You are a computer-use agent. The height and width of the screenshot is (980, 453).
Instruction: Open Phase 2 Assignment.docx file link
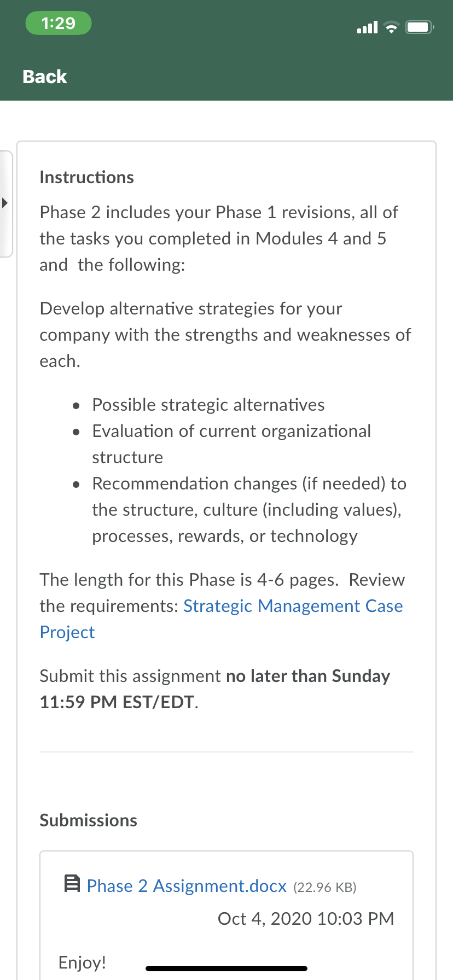click(187, 886)
